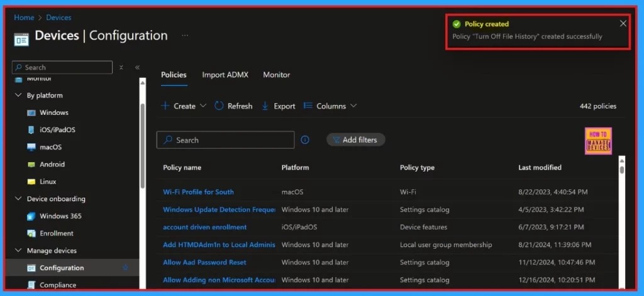Image resolution: width=644 pixels, height=296 pixels.
Task: Open Add HTMDAdm1n to Local Admins policy
Action: [x=219, y=244]
